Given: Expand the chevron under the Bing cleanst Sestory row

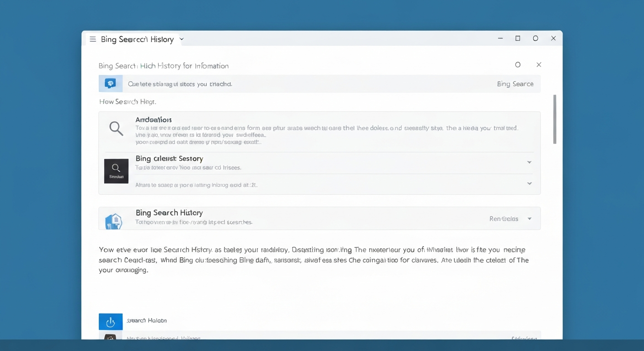Looking at the screenshot, I should pos(529,184).
